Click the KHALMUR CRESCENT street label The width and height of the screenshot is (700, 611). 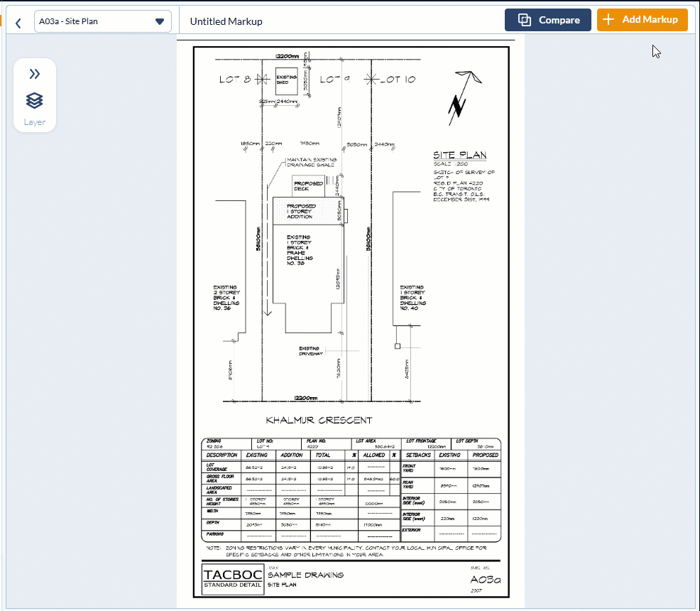point(319,421)
